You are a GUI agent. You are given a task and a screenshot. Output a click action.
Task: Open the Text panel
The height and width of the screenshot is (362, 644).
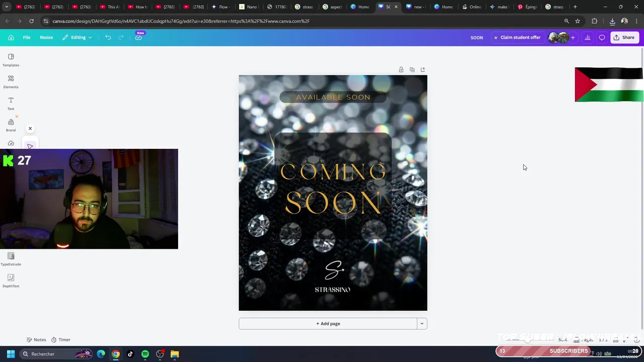11,104
